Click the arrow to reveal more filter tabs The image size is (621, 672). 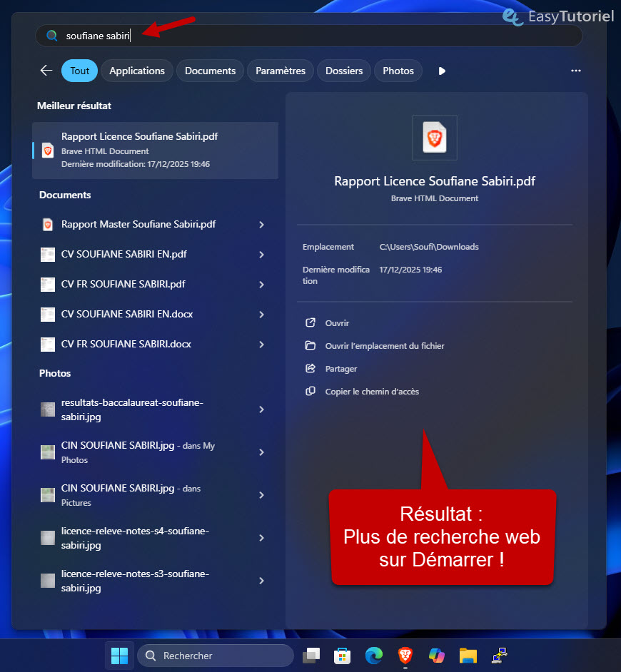pyautogui.click(x=442, y=71)
